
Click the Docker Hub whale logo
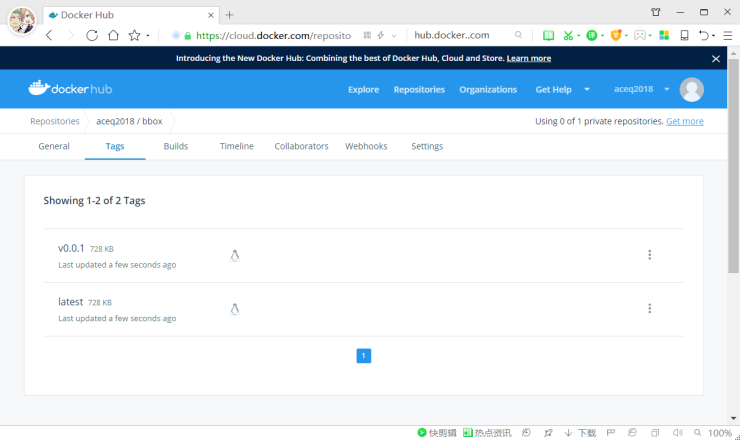pos(70,88)
